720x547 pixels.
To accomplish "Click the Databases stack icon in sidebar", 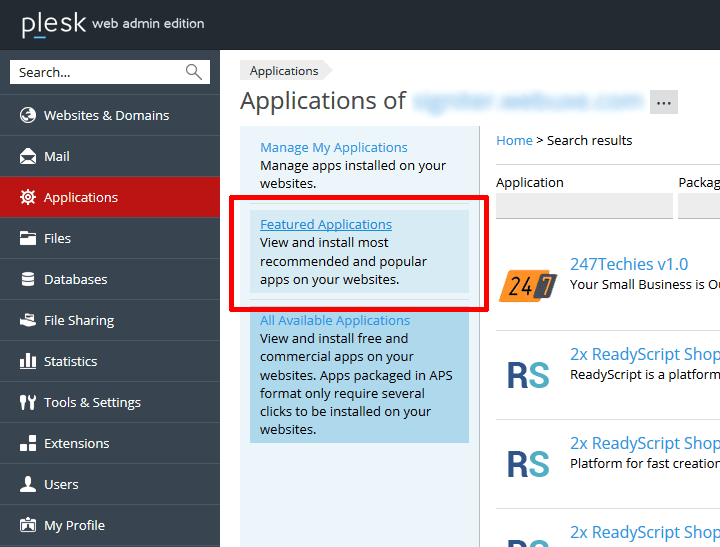I will point(28,279).
